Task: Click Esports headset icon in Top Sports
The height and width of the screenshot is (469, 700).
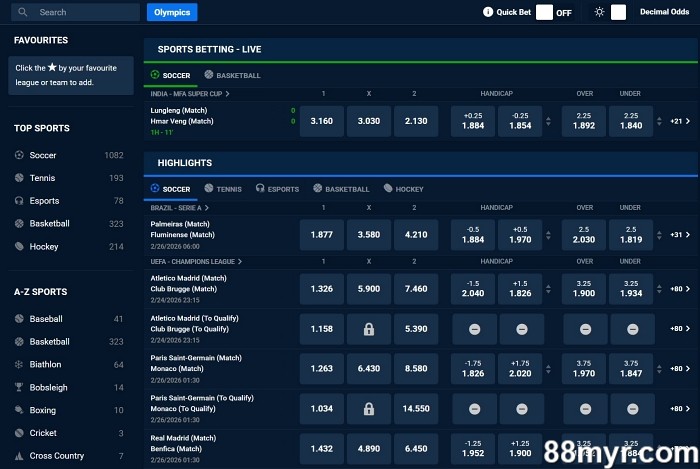Action: [x=19, y=201]
